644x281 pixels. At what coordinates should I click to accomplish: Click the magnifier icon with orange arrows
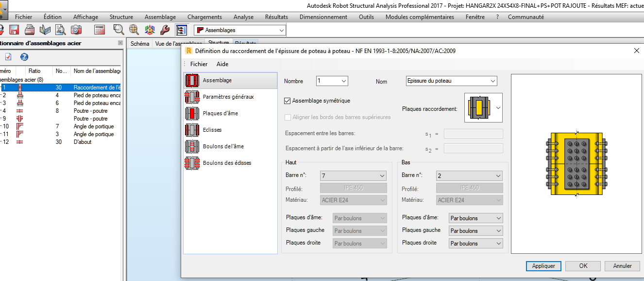click(x=134, y=30)
